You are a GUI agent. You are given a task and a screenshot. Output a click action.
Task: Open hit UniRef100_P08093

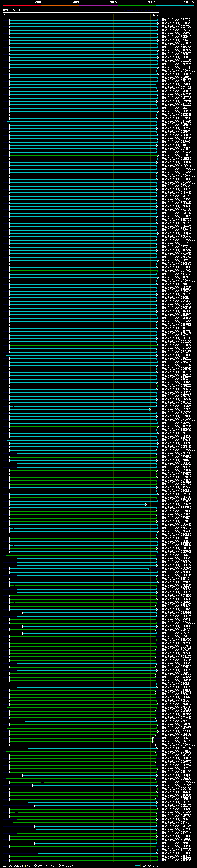click(x=177, y=531)
